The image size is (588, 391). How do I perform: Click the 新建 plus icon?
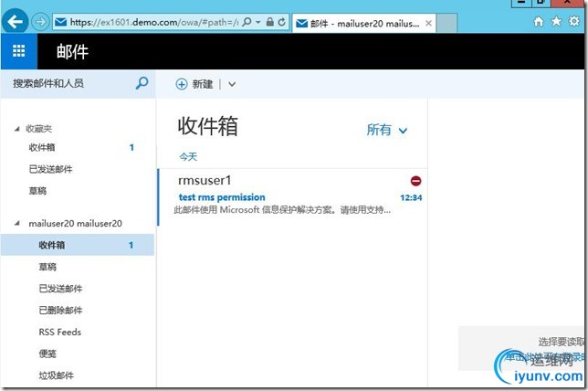pyautogui.click(x=182, y=84)
